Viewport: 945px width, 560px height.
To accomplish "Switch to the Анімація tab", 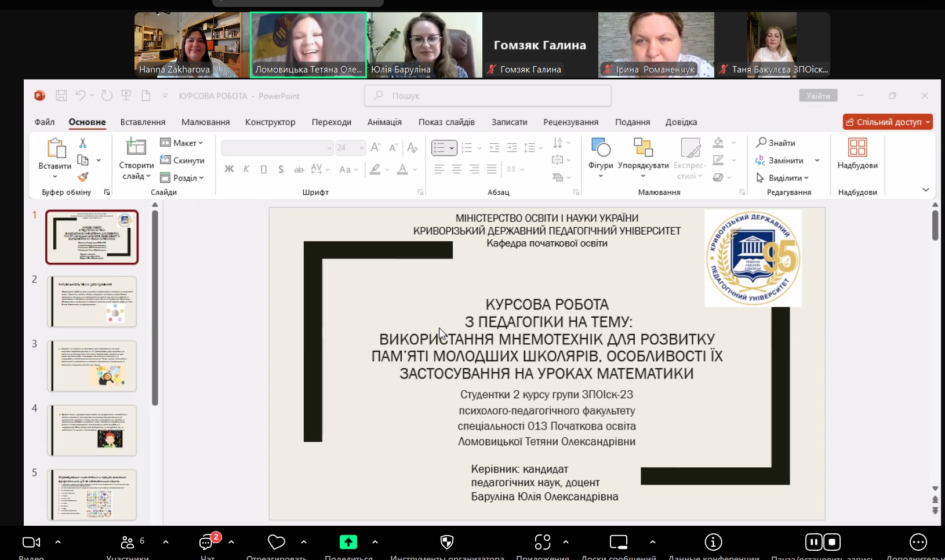I will tap(384, 122).
